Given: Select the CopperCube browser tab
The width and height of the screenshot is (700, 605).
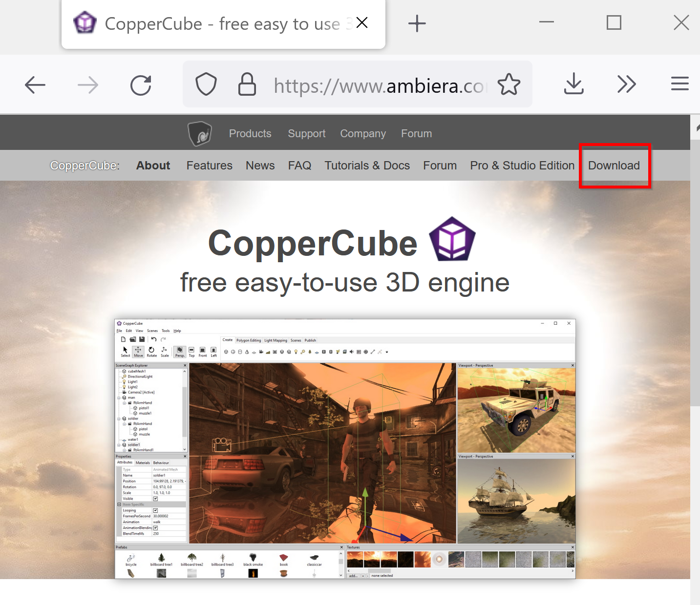Looking at the screenshot, I should 223,24.
